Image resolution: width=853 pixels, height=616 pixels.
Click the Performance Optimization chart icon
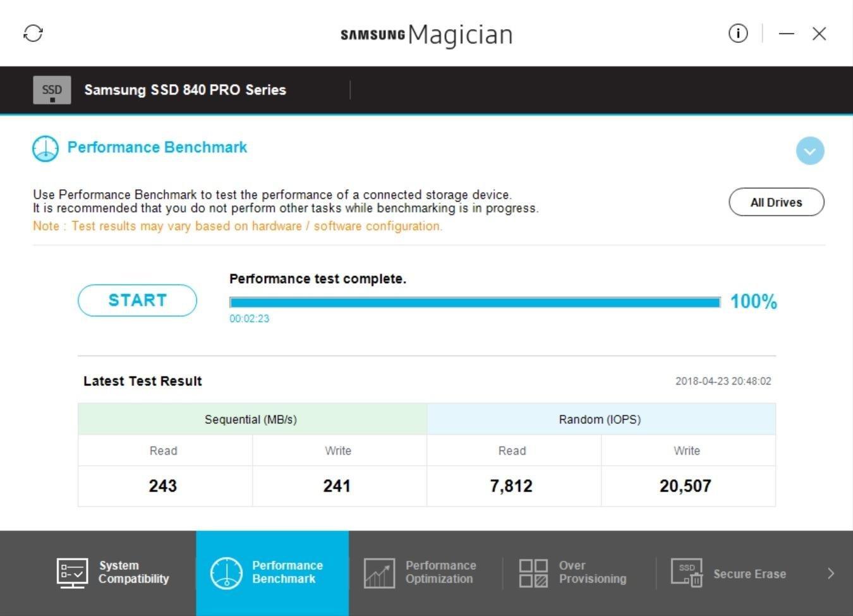click(379, 573)
